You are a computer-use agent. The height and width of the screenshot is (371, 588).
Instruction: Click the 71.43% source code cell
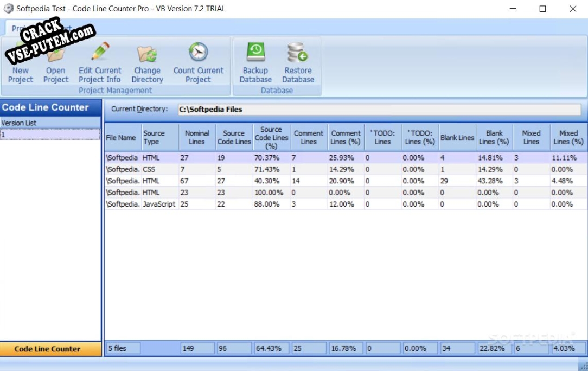[272, 169]
